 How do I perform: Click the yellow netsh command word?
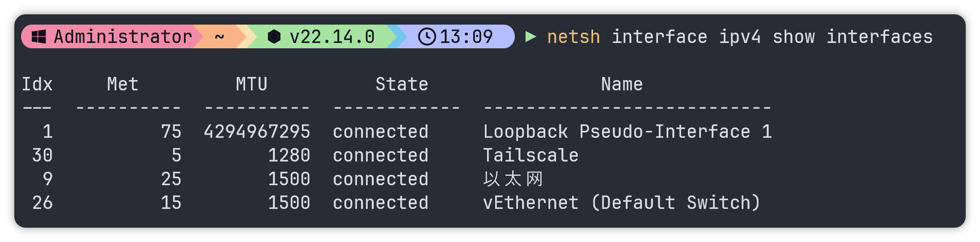(x=573, y=37)
